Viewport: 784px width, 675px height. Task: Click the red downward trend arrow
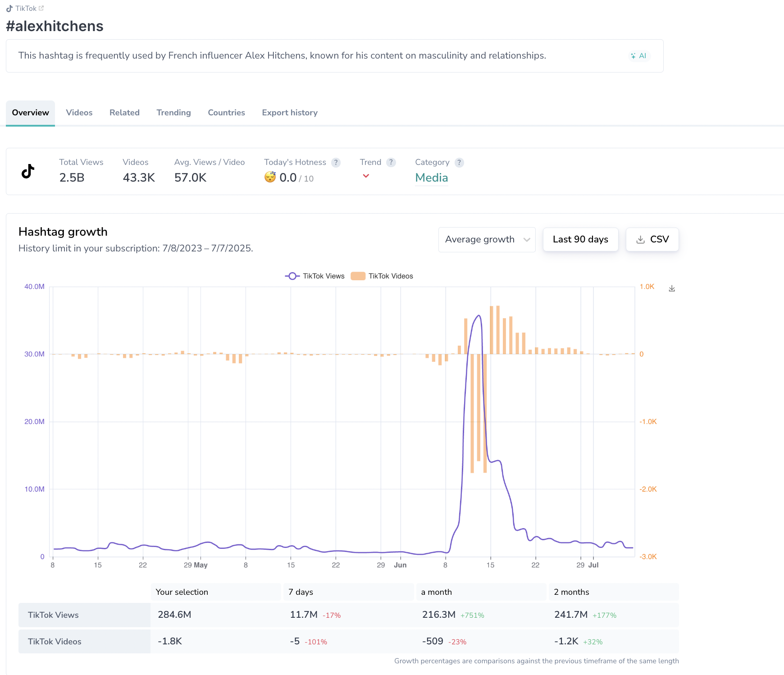(x=366, y=176)
